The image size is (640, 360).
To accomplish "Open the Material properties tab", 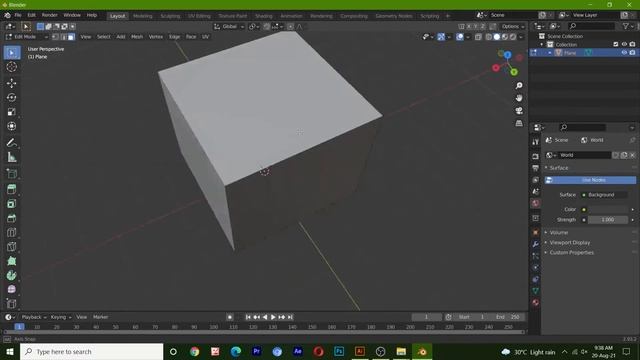I will click(536, 302).
